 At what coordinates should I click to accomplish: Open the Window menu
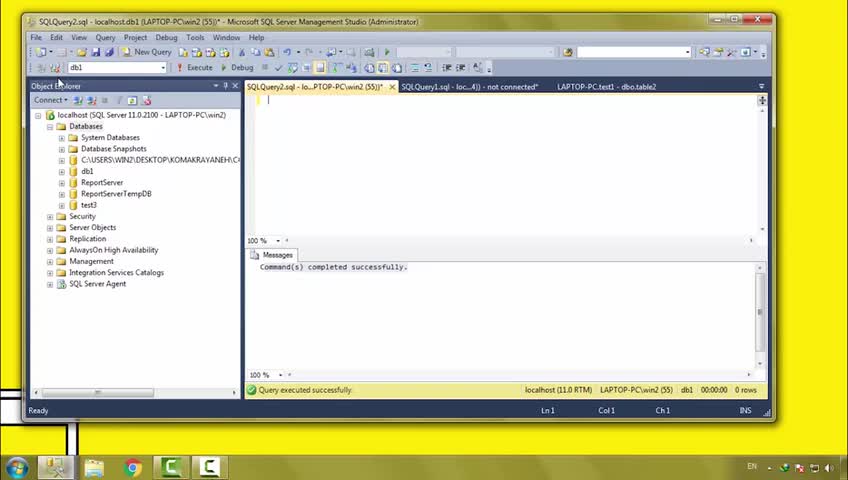point(226,37)
